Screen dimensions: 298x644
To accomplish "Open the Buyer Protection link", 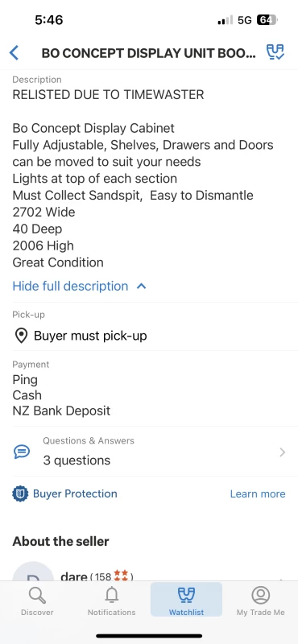I will click(75, 493).
